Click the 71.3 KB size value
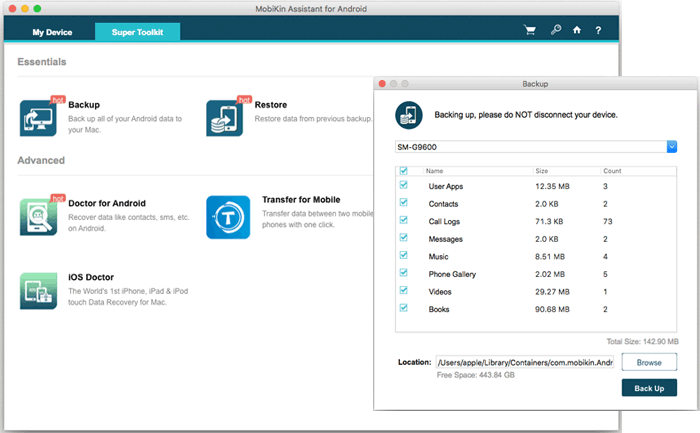This screenshot has height=433, width=700. point(549,221)
